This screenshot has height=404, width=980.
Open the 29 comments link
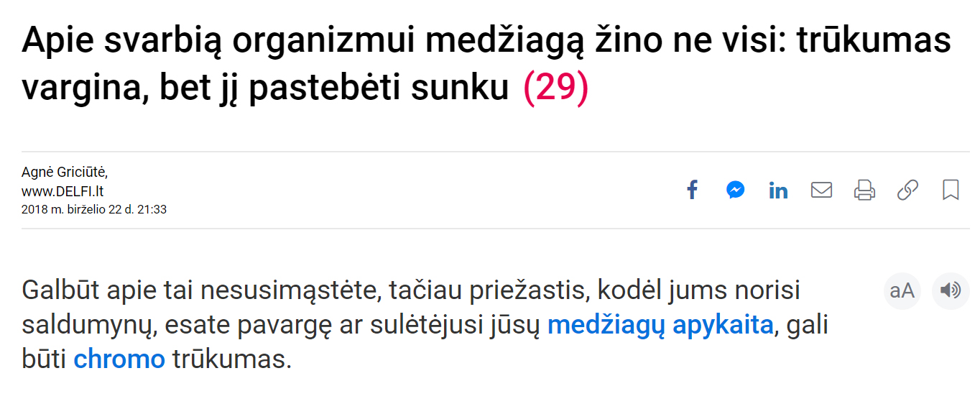[555, 88]
